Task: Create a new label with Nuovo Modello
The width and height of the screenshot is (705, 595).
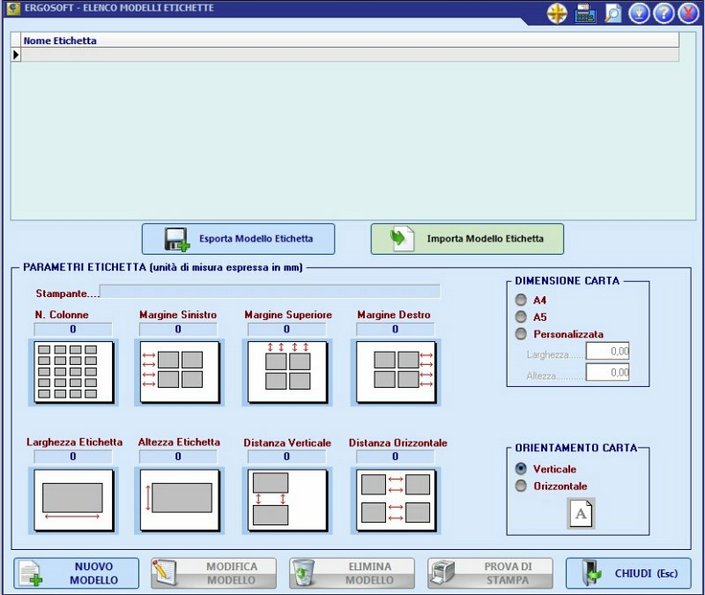Action: 76,573
